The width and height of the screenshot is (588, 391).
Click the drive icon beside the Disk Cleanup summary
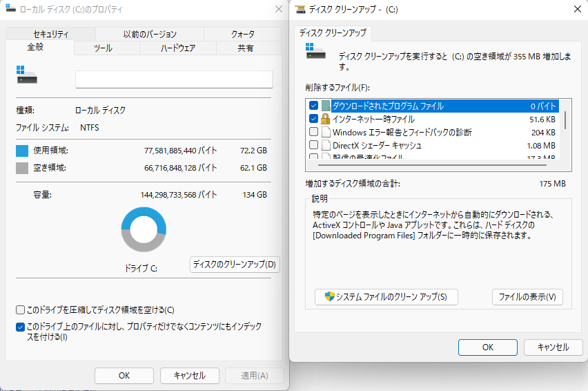point(315,51)
